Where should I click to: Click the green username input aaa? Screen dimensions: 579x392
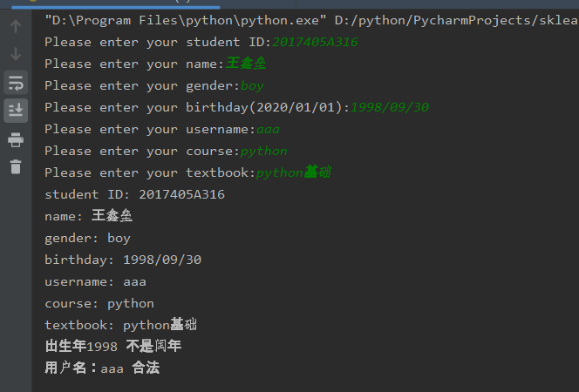[268, 130]
